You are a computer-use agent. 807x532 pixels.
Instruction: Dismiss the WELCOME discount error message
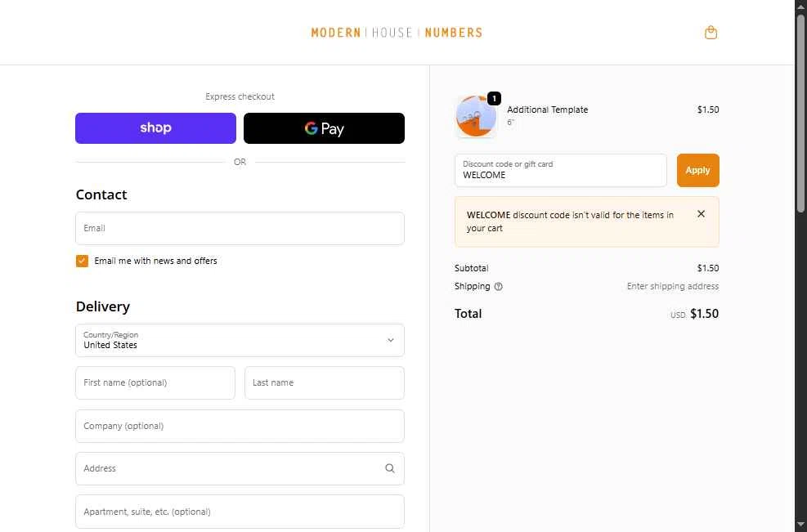tap(701, 214)
